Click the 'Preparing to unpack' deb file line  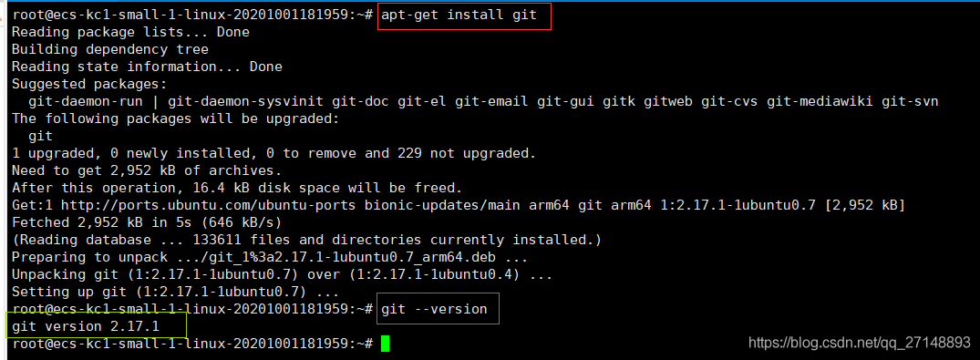(x=270, y=257)
